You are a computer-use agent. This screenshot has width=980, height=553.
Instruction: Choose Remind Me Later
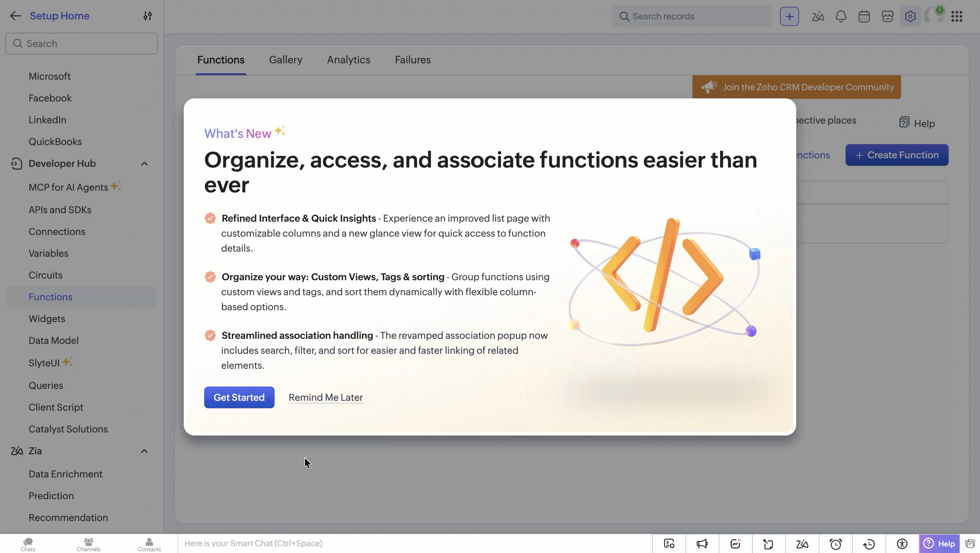tap(326, 397)
